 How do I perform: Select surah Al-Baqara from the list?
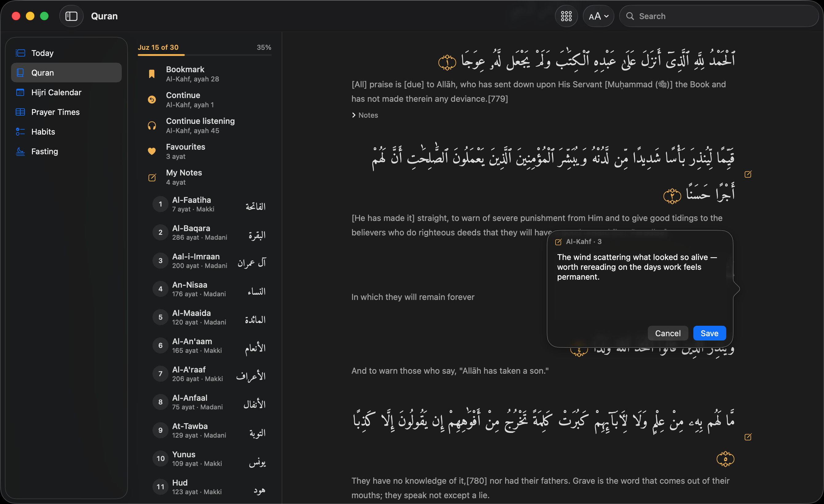tap(209, 233)
